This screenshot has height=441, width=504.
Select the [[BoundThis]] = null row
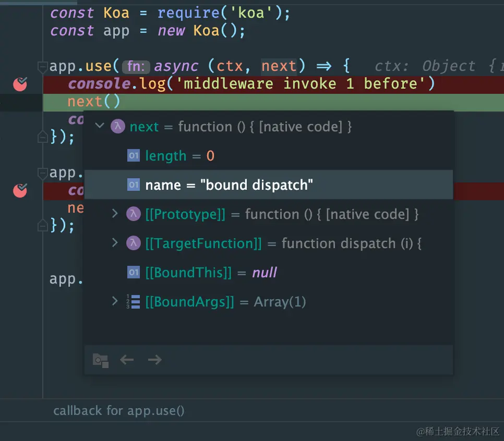pos(268,273)
